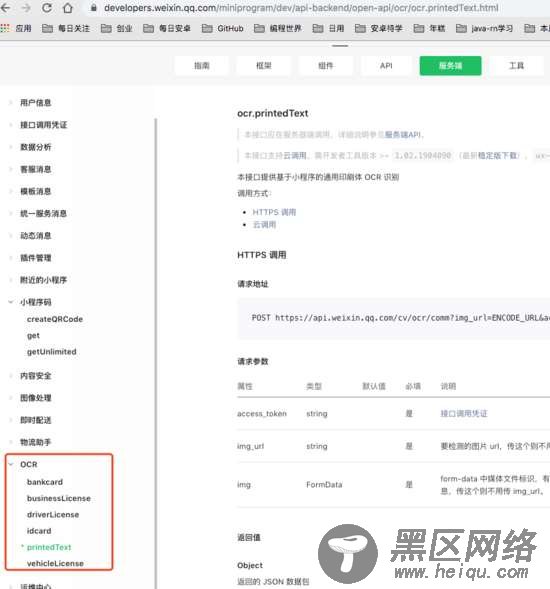
Task: Follow the 服务端API link in the note
Action: click(x=403, y=134)
